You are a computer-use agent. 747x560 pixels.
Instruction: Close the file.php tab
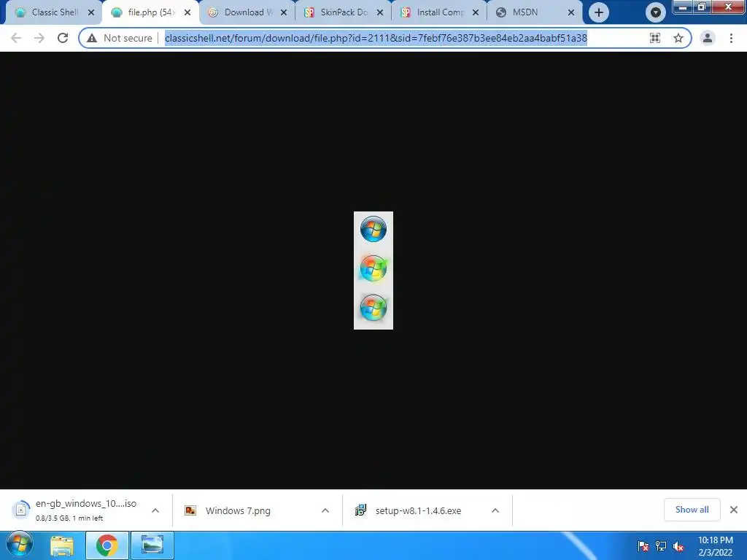point(187,12)
